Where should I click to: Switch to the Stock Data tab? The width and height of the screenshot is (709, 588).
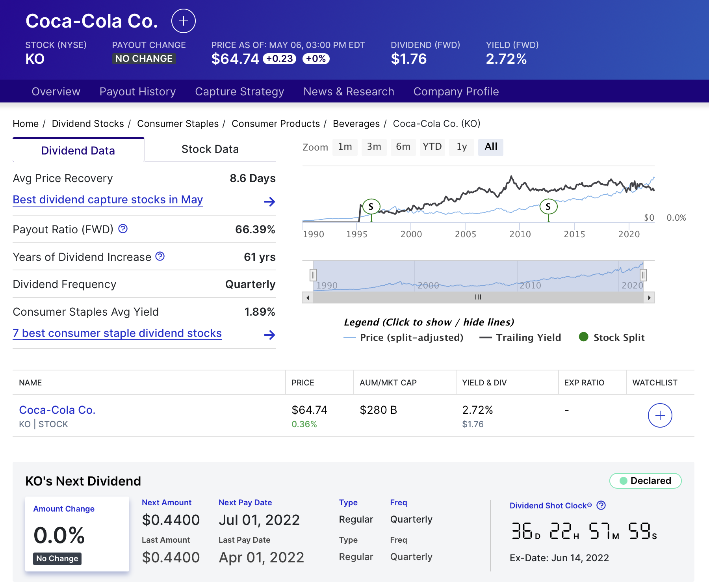click(210, 149)
